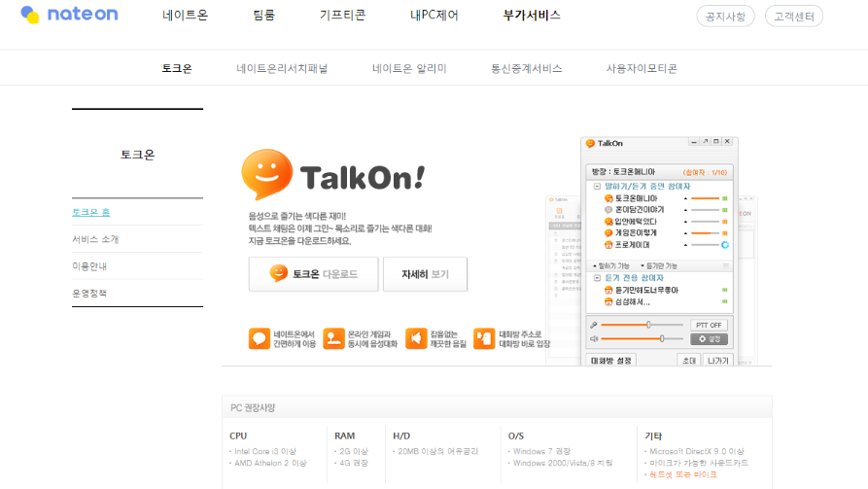Screen dimensions: 868x489
Task: Click the Intel Core i3 이상 text
Action: pos(265,451)
